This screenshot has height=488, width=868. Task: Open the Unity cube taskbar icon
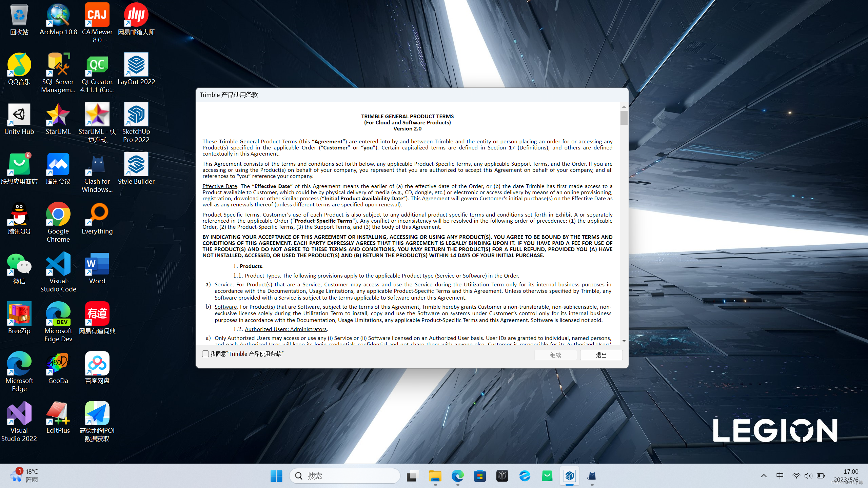pos(502,476)
